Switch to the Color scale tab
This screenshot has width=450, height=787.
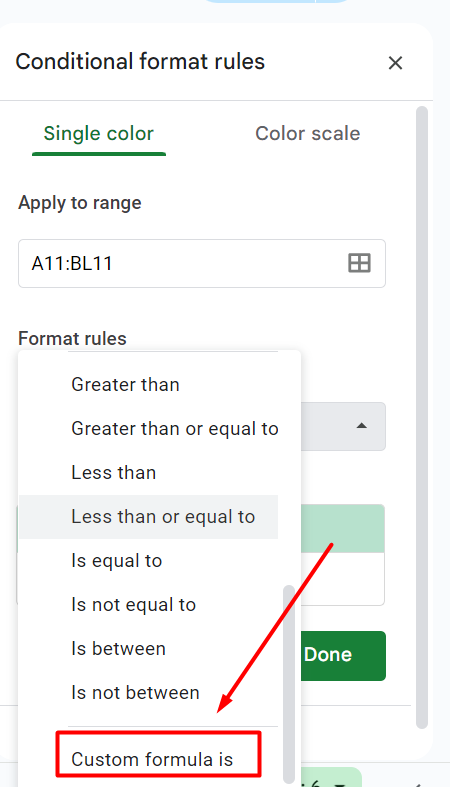[308, 134]
